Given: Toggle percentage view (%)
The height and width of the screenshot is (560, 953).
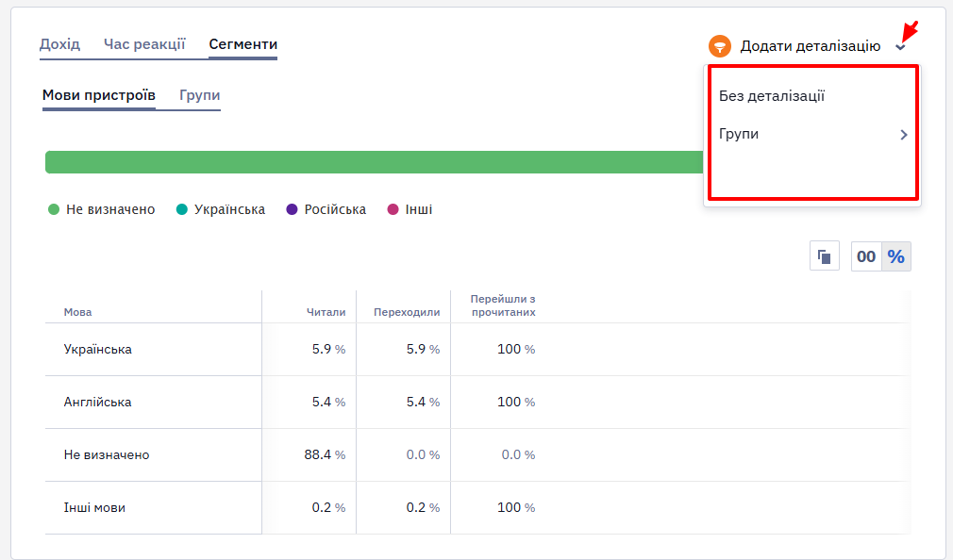Looking at the screenshot, I should point(895,256).
